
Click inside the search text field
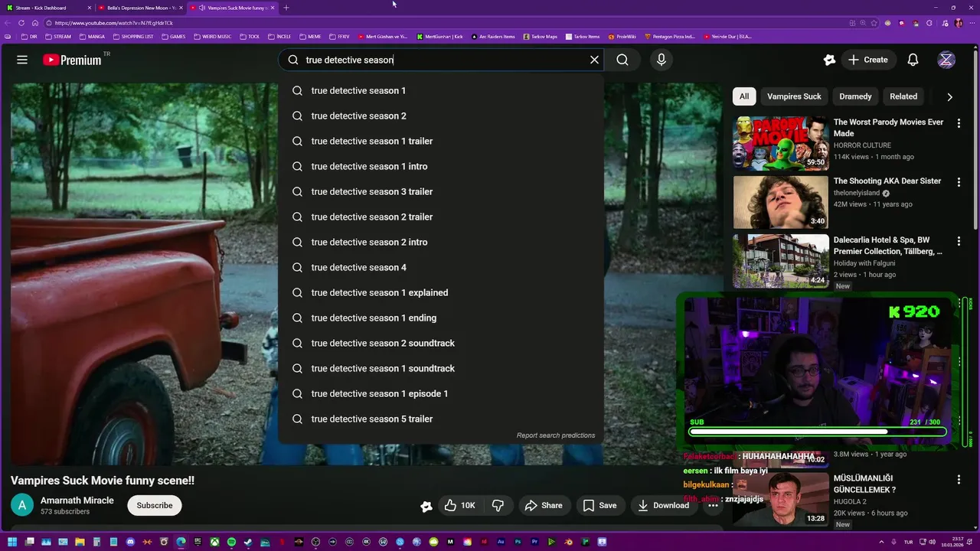coord(442,60)
